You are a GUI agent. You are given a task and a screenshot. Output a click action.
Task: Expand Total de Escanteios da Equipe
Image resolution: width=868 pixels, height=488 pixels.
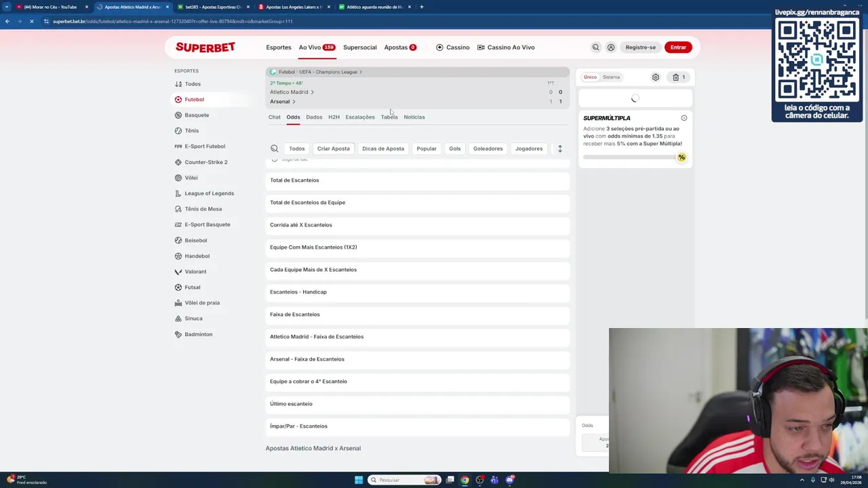coord(418,203)
